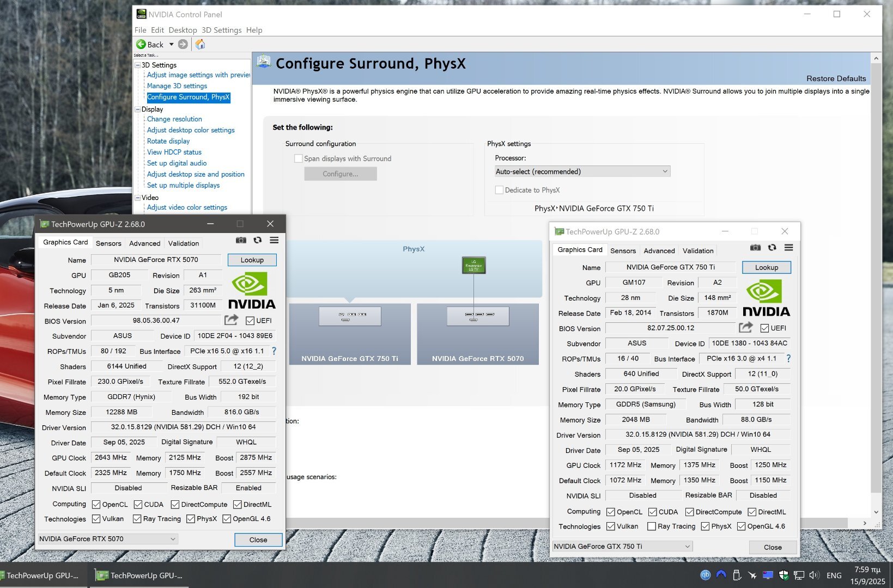Click BIOS save/share icon in RTX 5070 GPU-Z
Screen dimensions: 893x588
point(232,320)
